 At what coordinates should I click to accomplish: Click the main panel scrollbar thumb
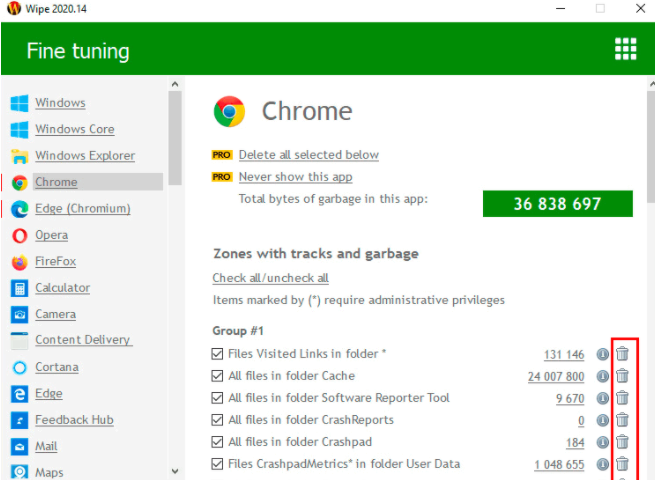click(x=651, y=146)
